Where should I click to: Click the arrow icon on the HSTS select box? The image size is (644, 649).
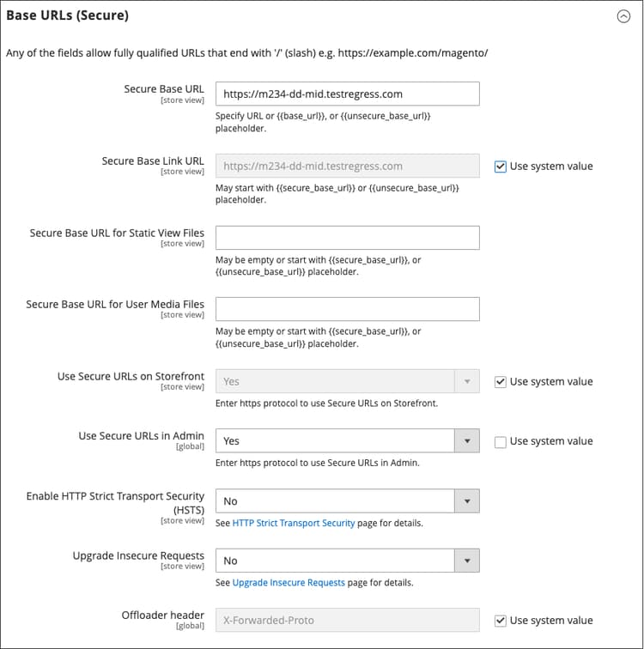coord(466,501)
